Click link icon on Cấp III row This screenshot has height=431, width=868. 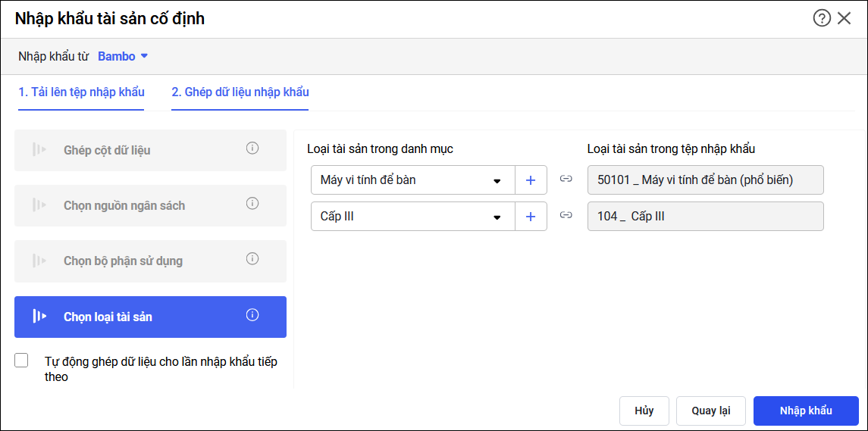point(566,215)
